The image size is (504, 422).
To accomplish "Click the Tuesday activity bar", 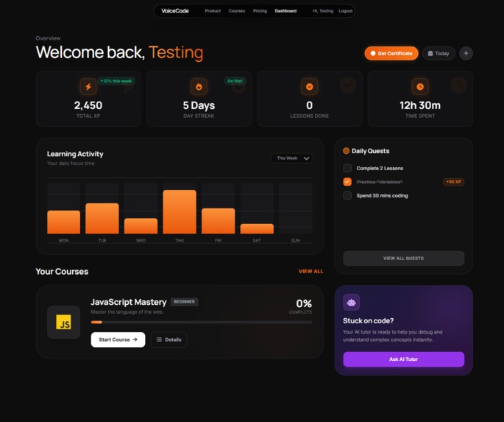I will pos(102,219).
